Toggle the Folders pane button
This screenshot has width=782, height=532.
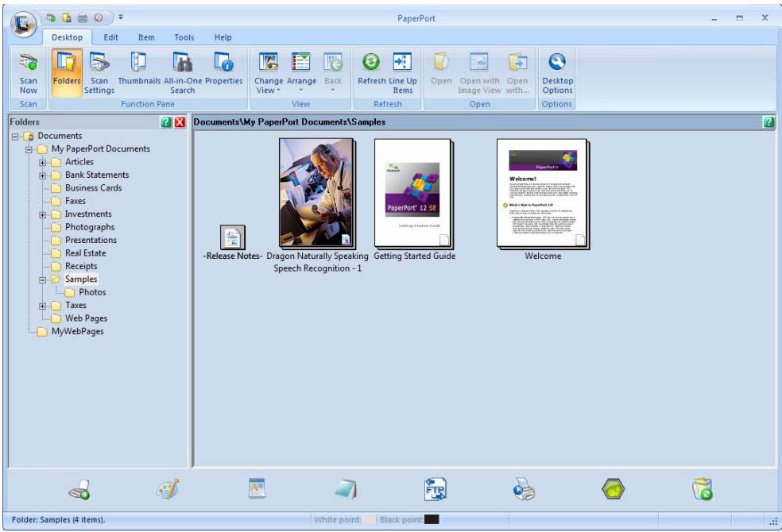(x=66, y=72)
